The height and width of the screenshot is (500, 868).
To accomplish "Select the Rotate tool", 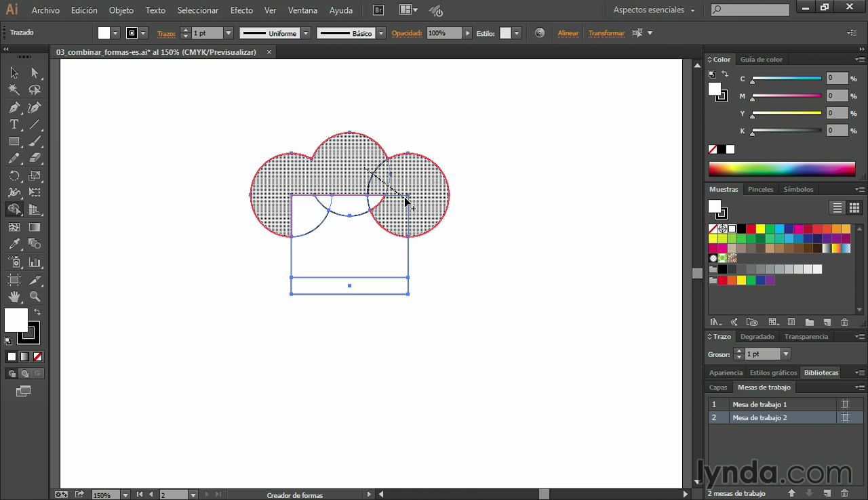I will point(14,175).
